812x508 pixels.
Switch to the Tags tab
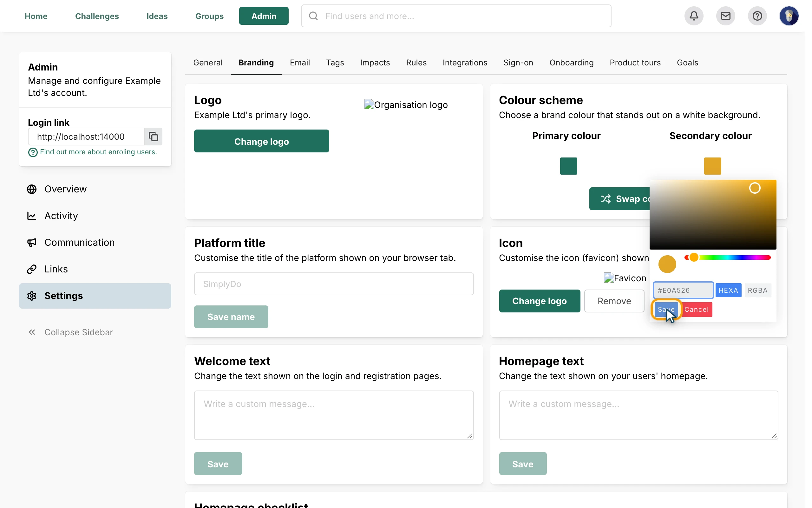pos(335,63)
